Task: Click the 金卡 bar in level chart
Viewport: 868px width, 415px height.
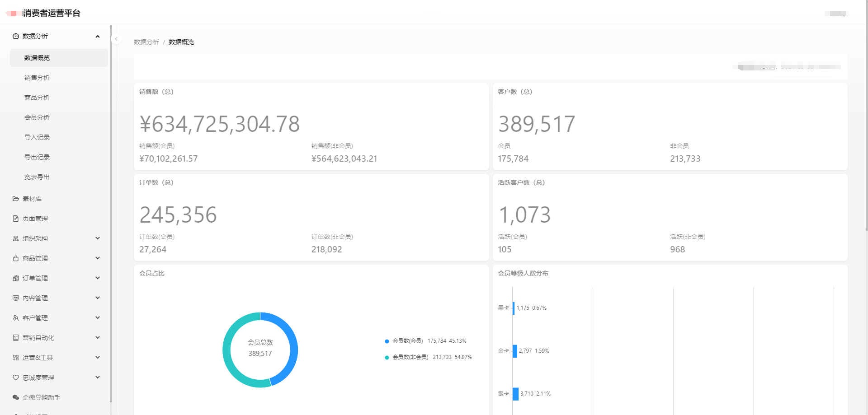Action: click(515, 351)
